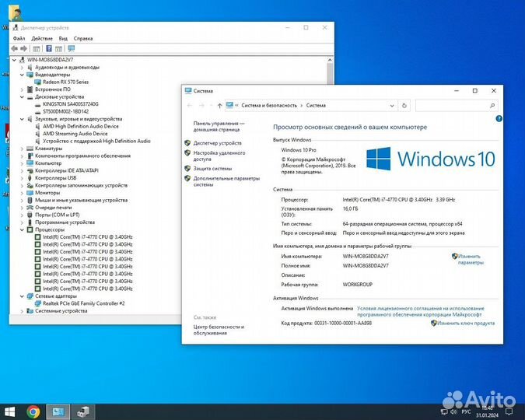Click Диспетчер устройств link in System sidebar

click(217, 143)
